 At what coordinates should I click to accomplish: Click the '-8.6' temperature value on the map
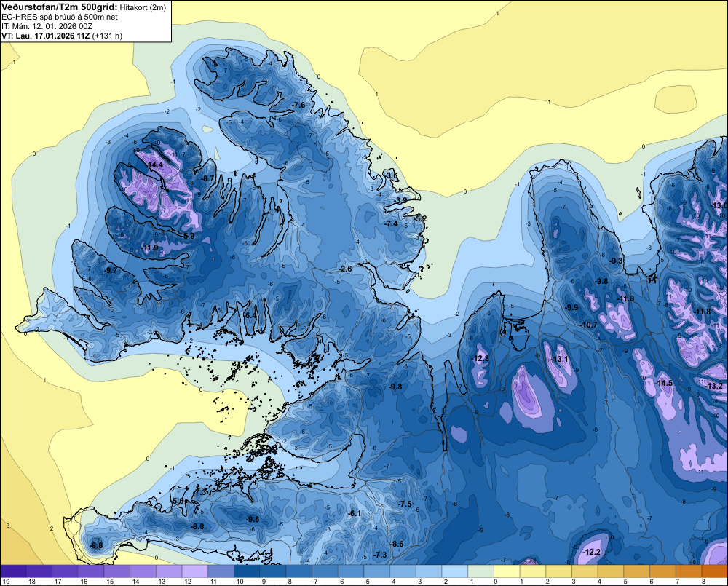click(x=395, y=544)
